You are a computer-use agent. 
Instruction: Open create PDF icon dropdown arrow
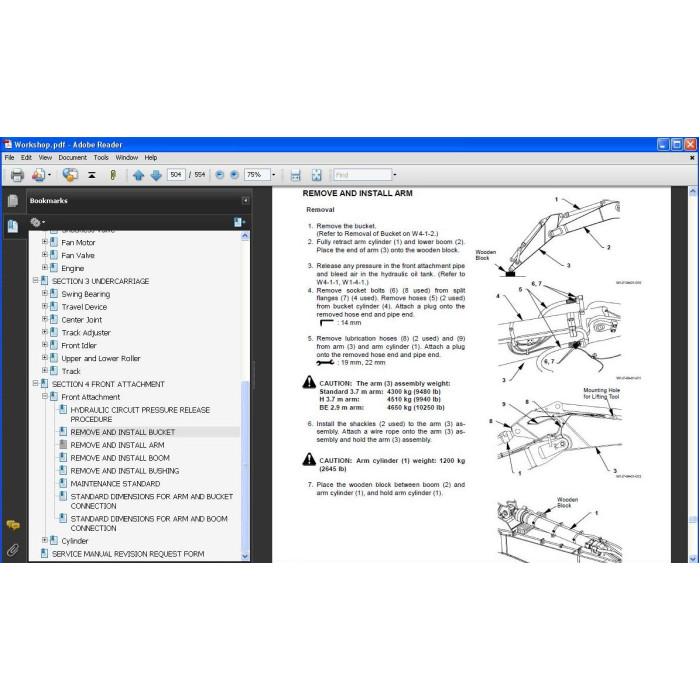tap(50, 175)
